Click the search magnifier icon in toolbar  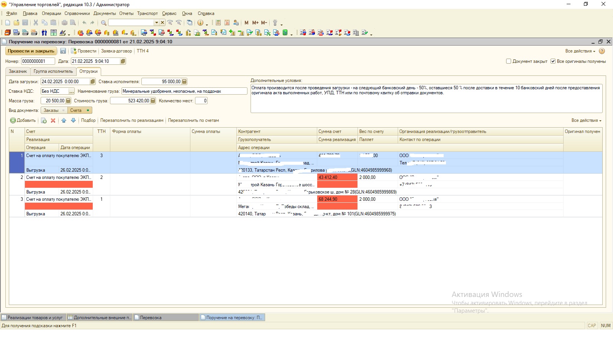pyautogui.click(x=103, y=23)
